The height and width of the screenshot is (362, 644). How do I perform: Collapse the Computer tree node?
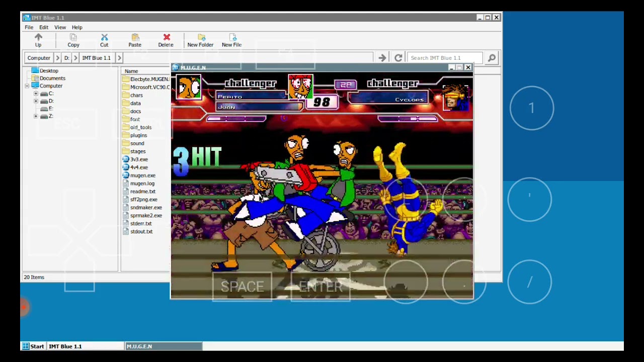tap(27, 86)
